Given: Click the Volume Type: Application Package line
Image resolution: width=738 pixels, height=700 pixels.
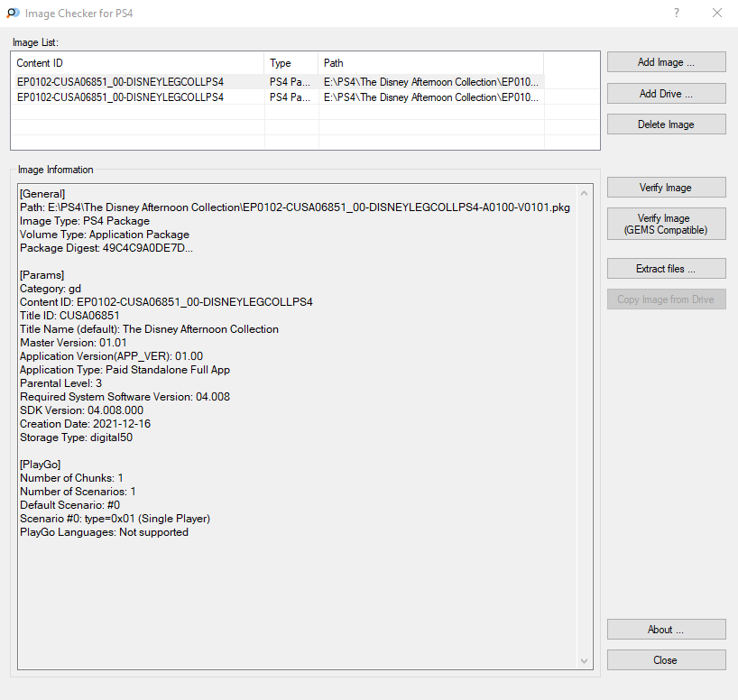Looking at the screenshot, I should [x=105, y=235].
